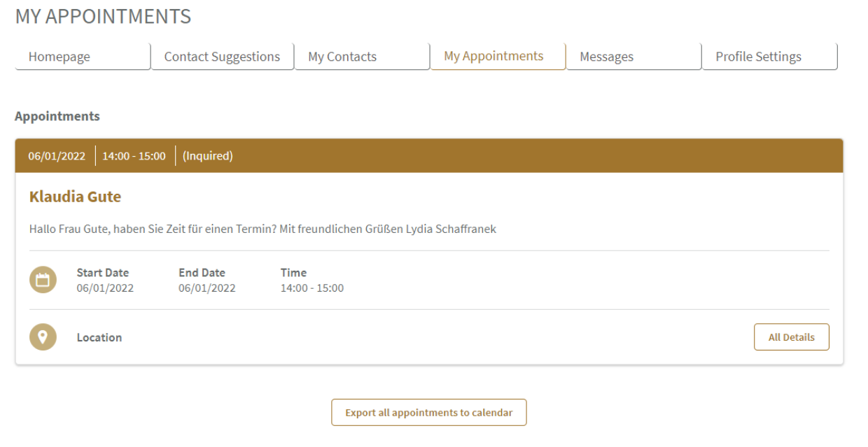
Task: Click the Start Date value
Action: coord(105,288)
